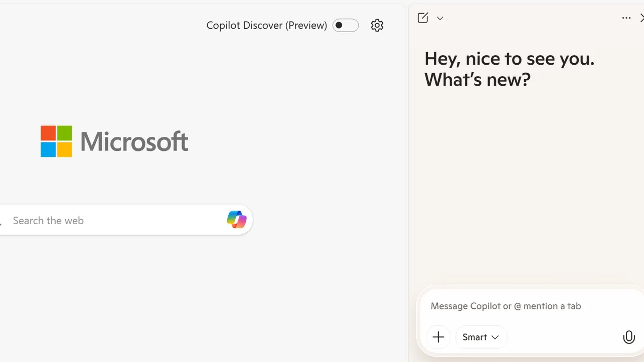Click the Microsoft wordmark
Image resolution: width=644 pixels, height=362 pixels.
coord(134,141)
